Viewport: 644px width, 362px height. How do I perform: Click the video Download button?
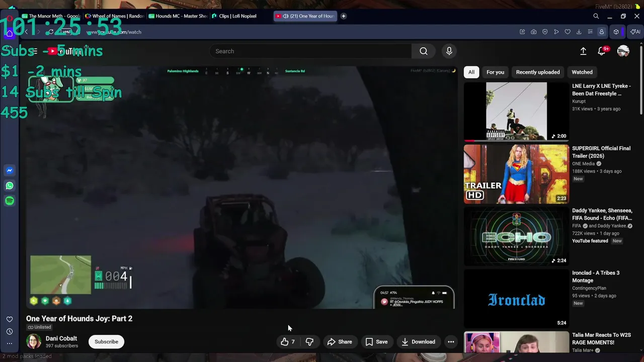(418, 342)
